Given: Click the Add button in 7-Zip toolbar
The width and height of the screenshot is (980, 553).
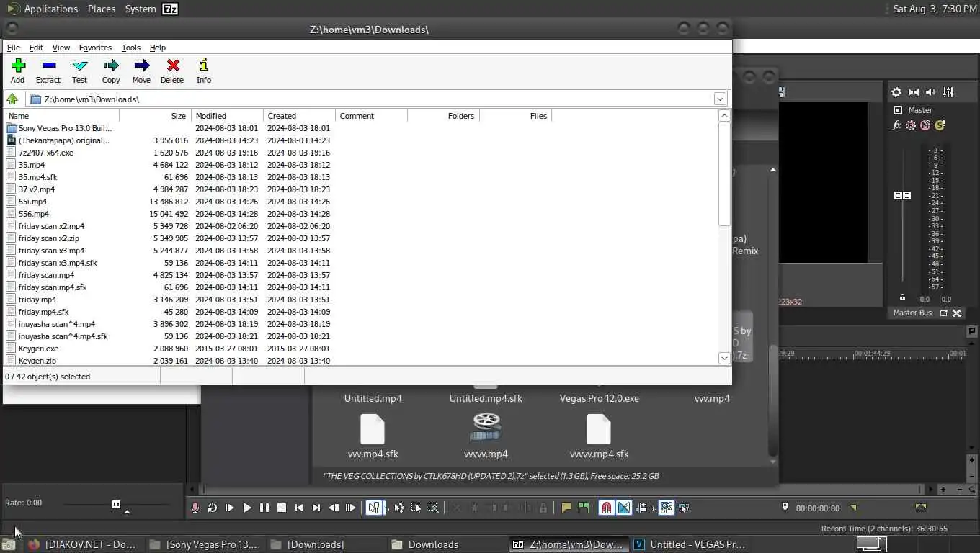Looking at the screenshot, I should coord(18,71).
